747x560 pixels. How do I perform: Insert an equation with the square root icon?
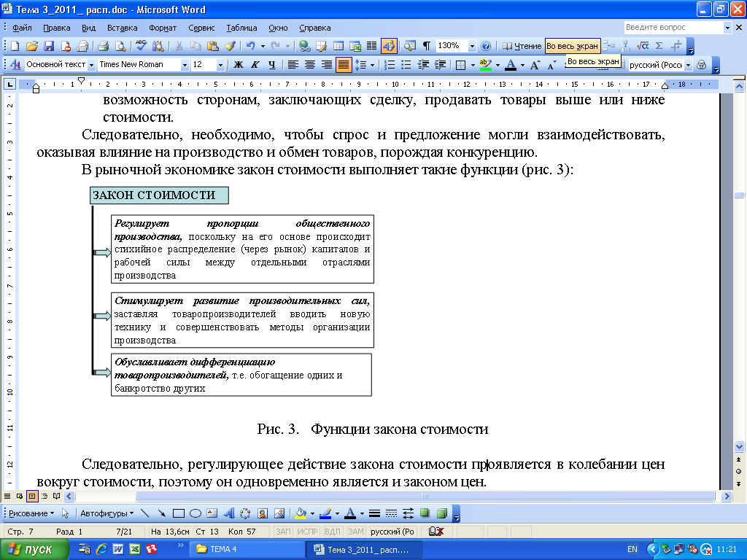click(643, 46)
